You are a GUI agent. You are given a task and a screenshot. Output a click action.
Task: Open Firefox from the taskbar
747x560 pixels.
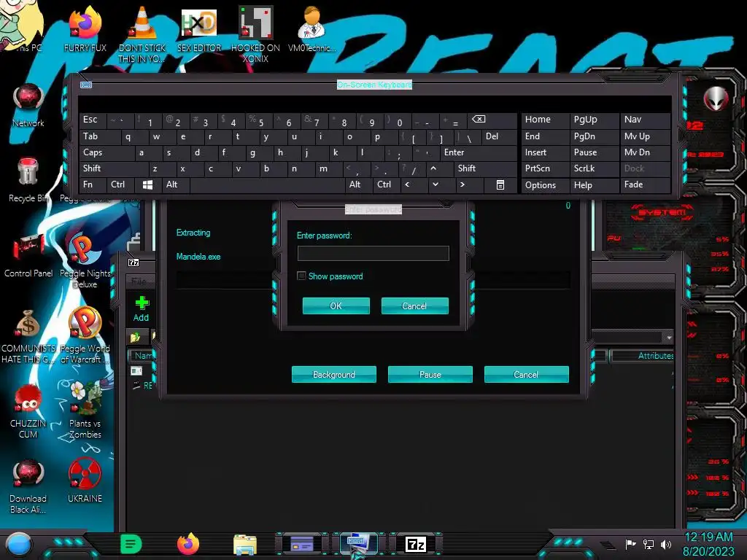[x=188, y=544]
